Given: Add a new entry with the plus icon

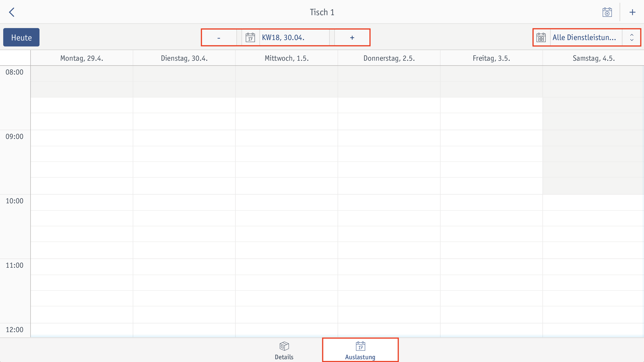Looking at the screenshot, I should coord(633,12).
